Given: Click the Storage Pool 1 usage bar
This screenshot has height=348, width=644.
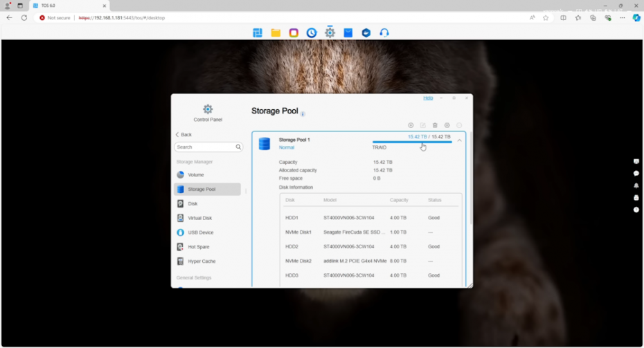Looking at the screenshot, I should [x=412, y=142].
